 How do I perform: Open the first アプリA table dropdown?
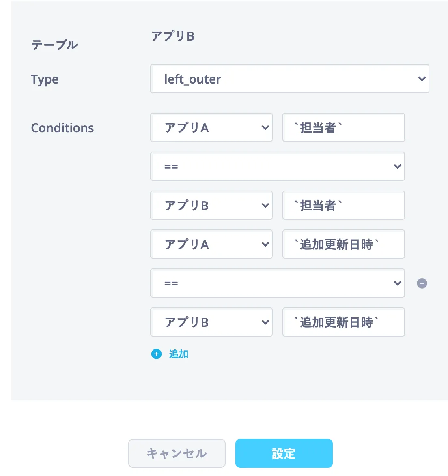tap(211, 128)
